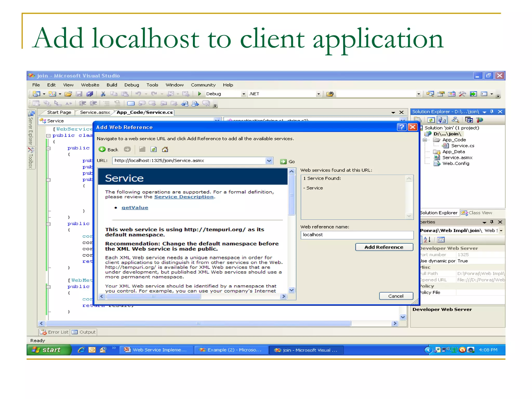Click the Redo arrow icon
Viewport: 532px width, 399px height.
coord(154,94)
